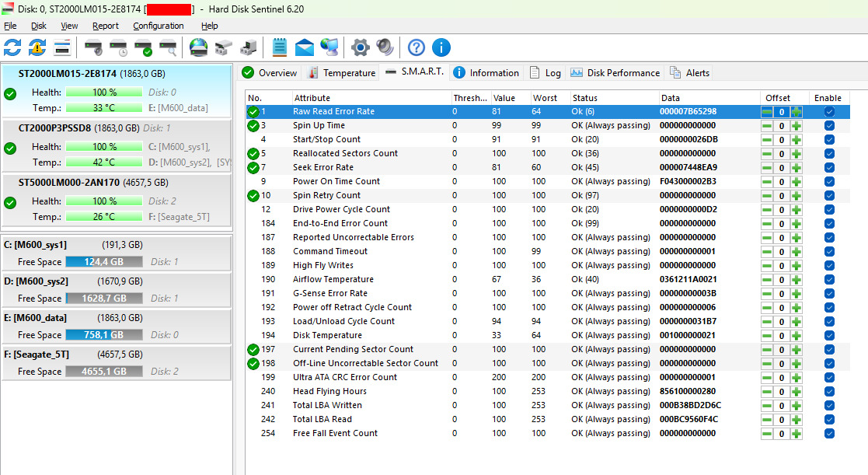Image resolution: width=868 pixels, height=475 pixels.
Task: Increase offset for Spin Up Time
Action: pos(797,126)
